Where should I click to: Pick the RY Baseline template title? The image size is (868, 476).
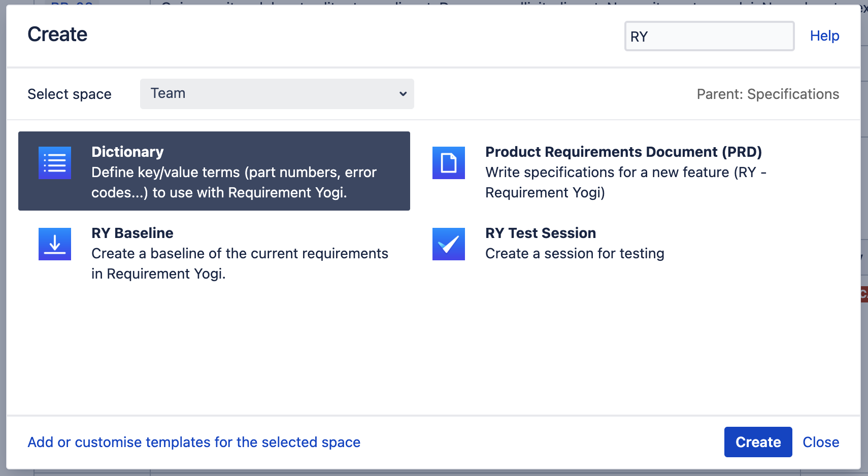pos(132,233)
